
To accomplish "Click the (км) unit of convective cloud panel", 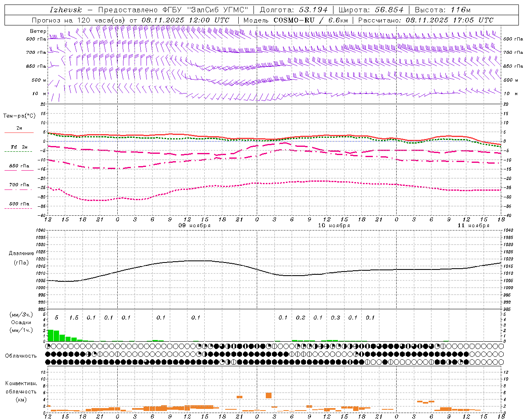I will 21,399.
